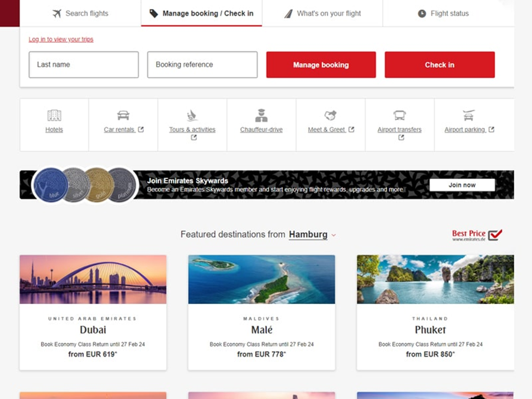Click the red Manage booking button

click(321, 65)
